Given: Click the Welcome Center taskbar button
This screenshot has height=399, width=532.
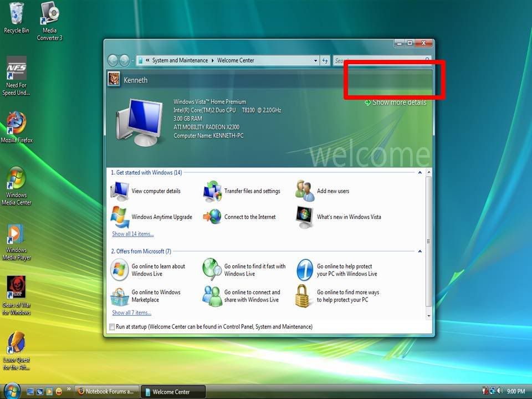Looking at the screenshot, I should 173,392.
